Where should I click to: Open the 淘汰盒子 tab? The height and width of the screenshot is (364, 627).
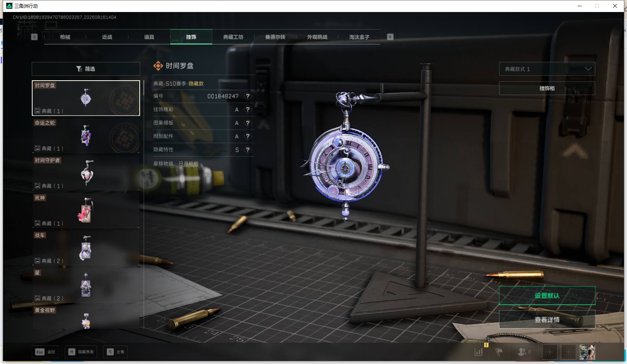click(359, 37)
